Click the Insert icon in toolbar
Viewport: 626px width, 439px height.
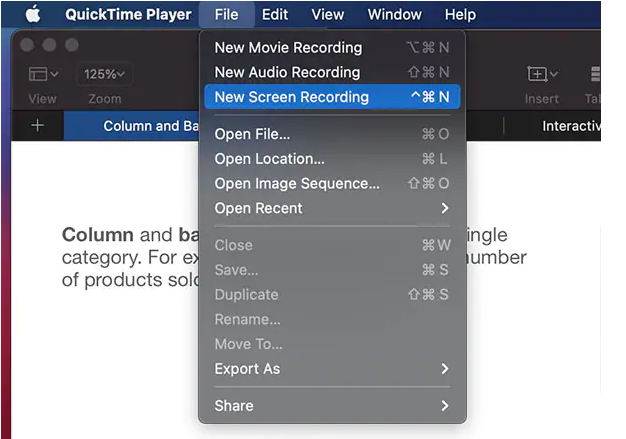[542, 74]
